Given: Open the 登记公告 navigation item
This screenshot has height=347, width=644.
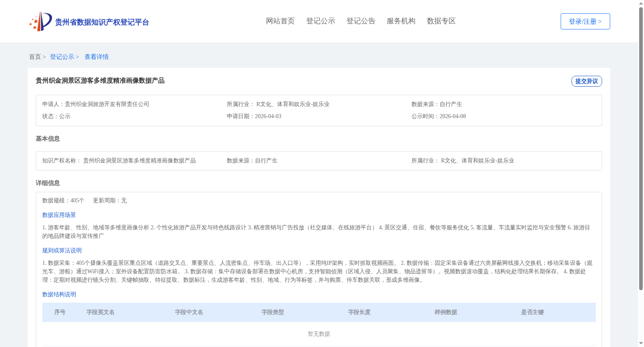Looking at the screenshot, I should tap(361, 21).
